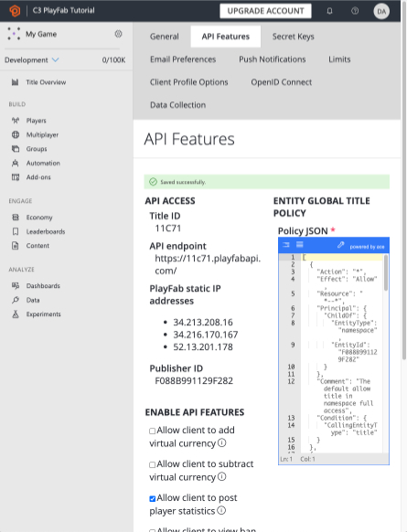
Task: Enable Allow client to subtract virtual currency
Action: click(153, 465)
